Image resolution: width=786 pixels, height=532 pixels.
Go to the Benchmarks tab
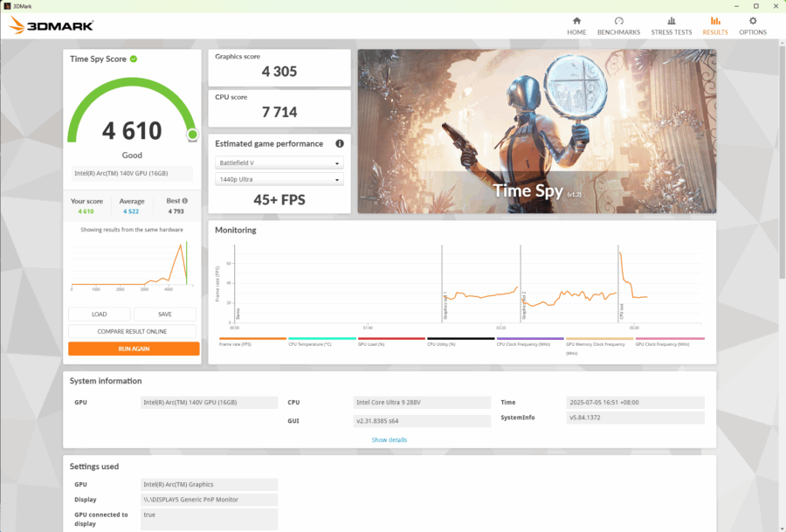click(618, 26)
